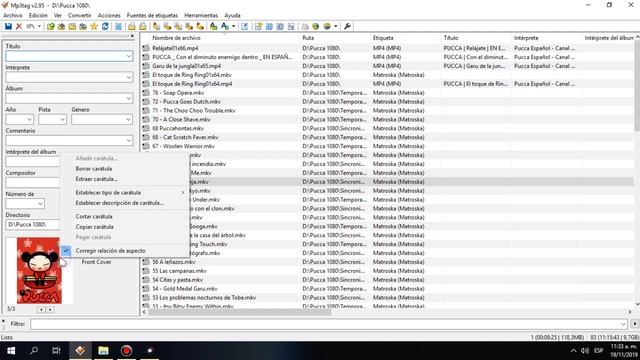Screen dimensions: 640x360
Task: Open the Archivo menu
Action: click(13, 16)
